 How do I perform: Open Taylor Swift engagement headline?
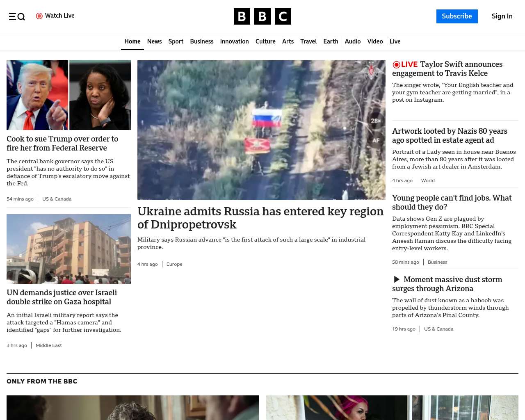447,68
